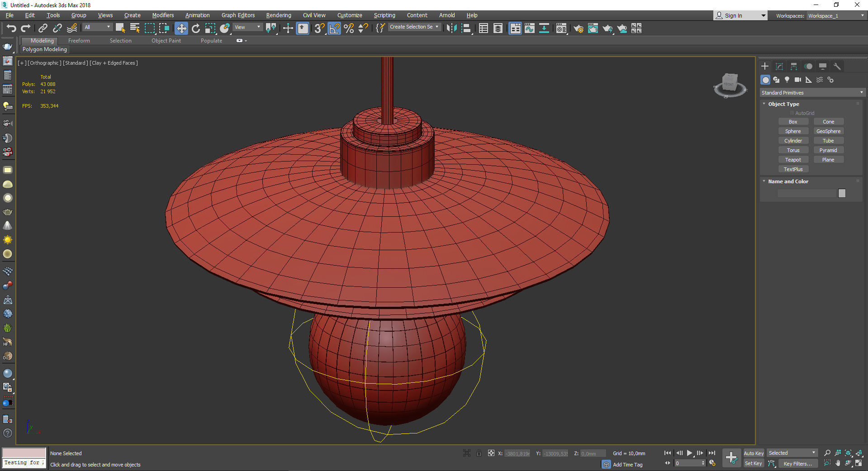Open the Modifiers menu
The width and height of the screenshot is (868, 471).
[163, 15]
